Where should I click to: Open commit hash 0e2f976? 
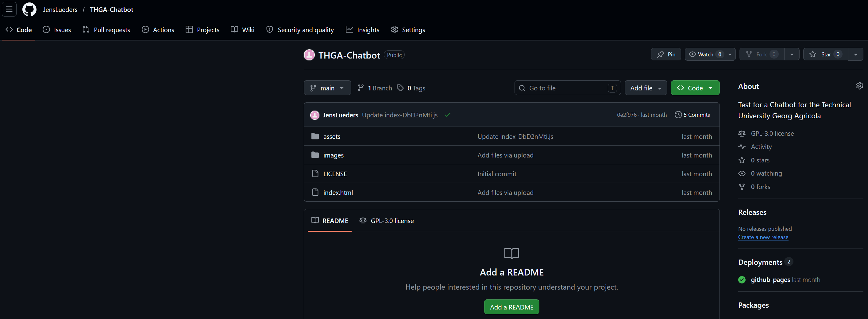click(627, 115)
